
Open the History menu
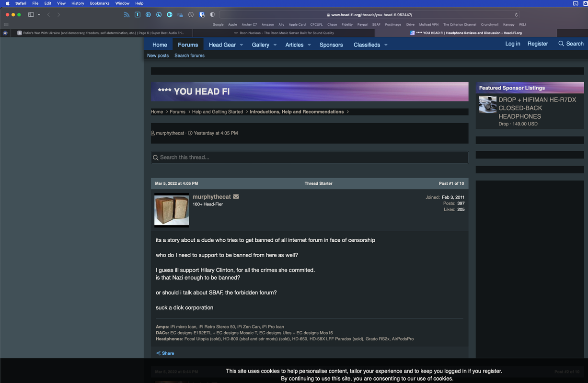[x=78, y=3]
